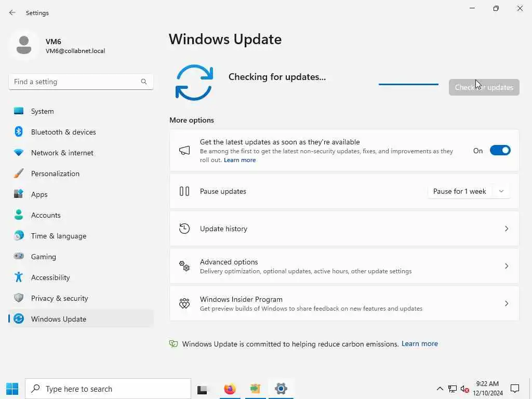Open Accounts settings
Image resolution: width=532 pixels, height=399 pixels.
point(81,215)
